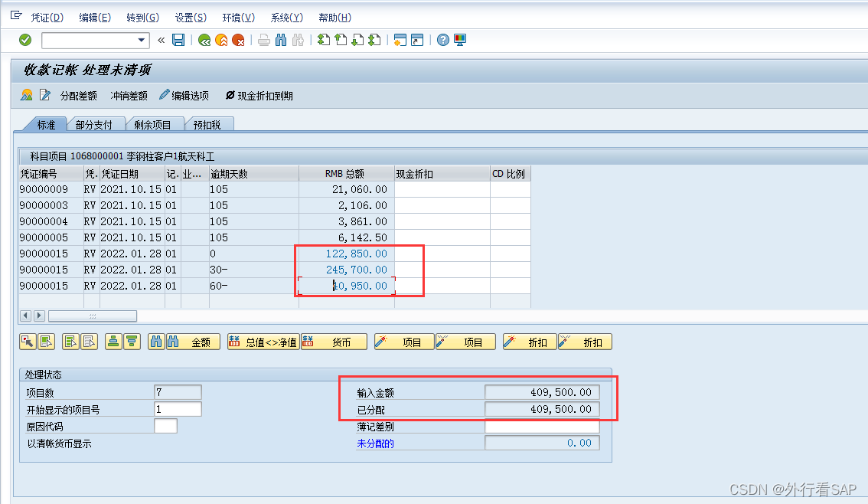Go to First Page icon

tap(324, 40)
